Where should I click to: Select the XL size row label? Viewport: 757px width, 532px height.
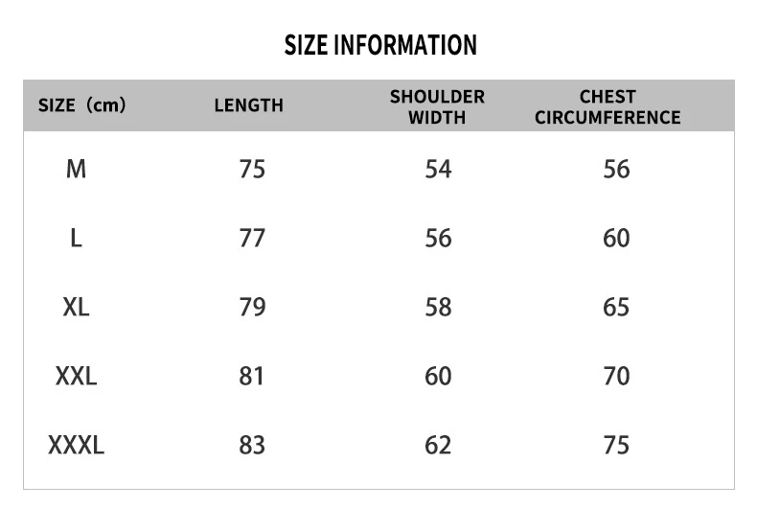tap(76, 308)
